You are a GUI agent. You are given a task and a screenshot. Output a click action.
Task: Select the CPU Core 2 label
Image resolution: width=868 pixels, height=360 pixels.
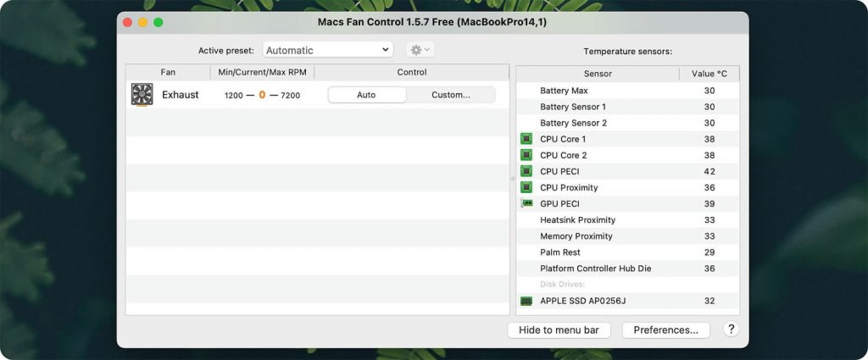tap(564, 155)
